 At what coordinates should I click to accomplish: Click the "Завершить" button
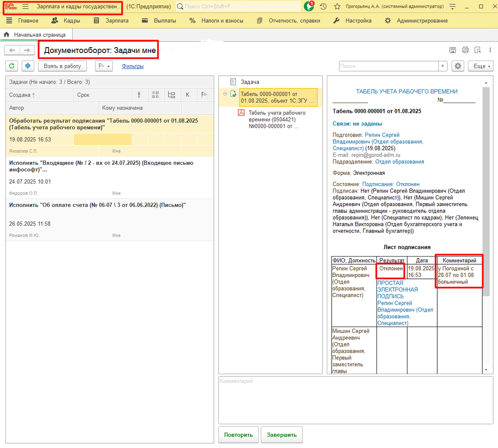(282, 435)
